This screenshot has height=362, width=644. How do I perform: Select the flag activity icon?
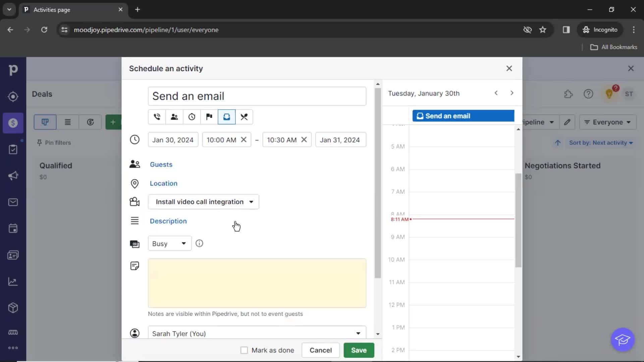point(209,117)
